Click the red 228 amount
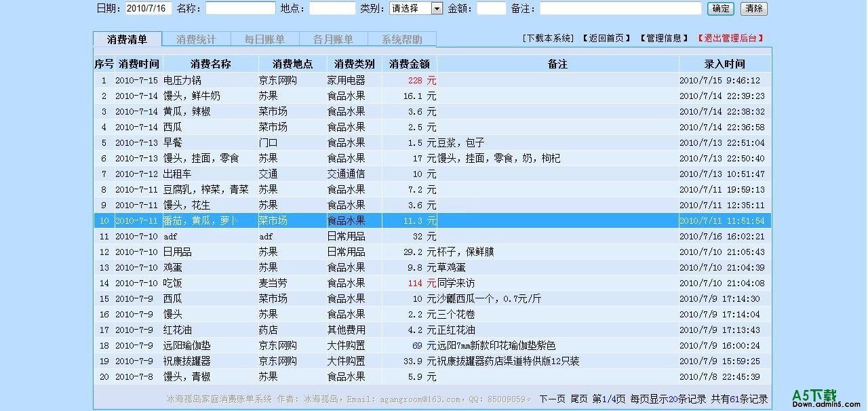This screenshot has height=411, width=868. [x=415, y=80]
